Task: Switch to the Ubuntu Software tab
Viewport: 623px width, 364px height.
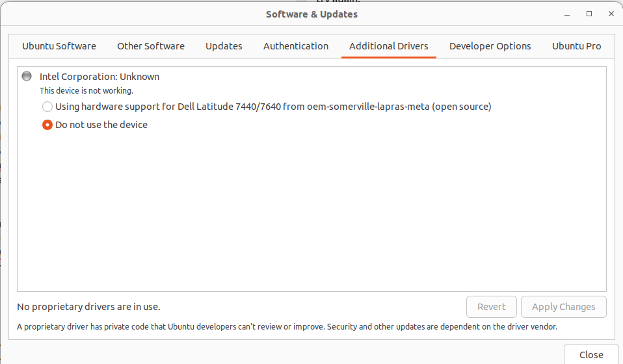Action: [x=59, y=46]
